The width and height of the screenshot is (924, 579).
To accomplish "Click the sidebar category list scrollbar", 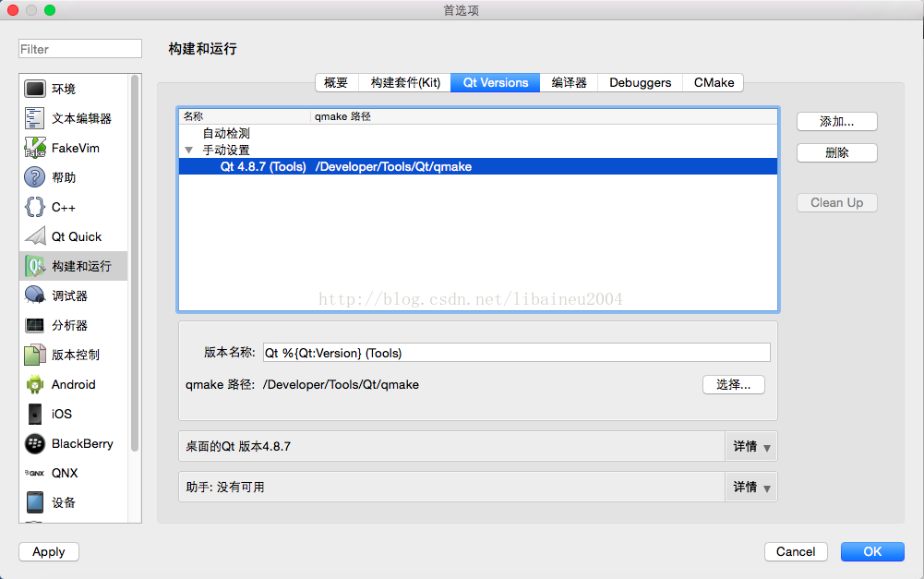I will (135, 263).
